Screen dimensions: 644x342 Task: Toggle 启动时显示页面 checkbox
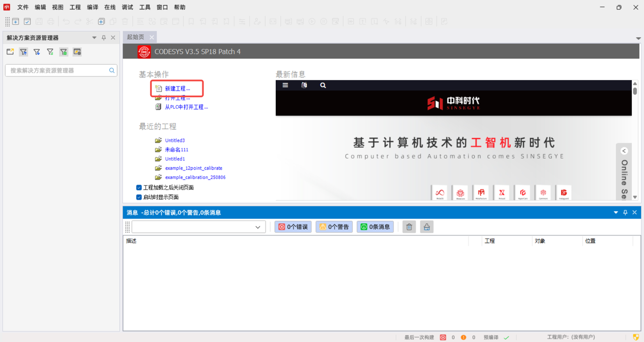point(139,197)
